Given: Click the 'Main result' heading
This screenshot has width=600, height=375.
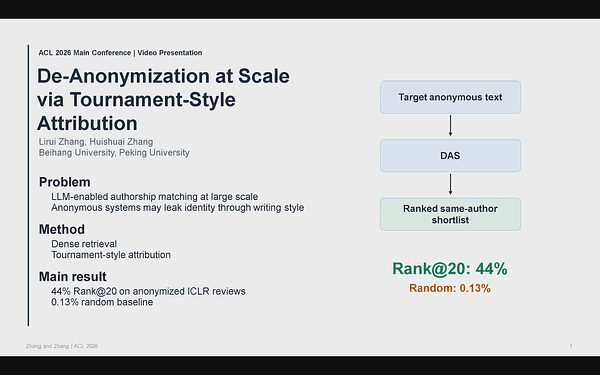Looking at the screenshot, I should [73, 277].
